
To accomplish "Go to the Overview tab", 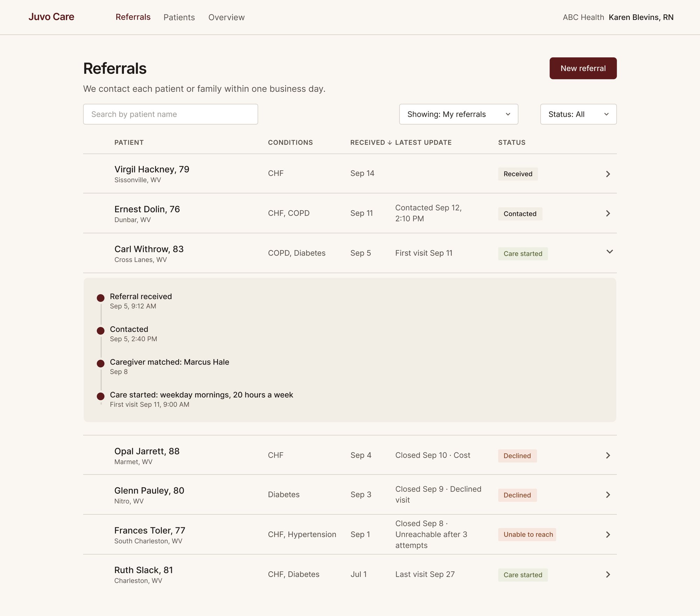I will [x=226, y=17].
